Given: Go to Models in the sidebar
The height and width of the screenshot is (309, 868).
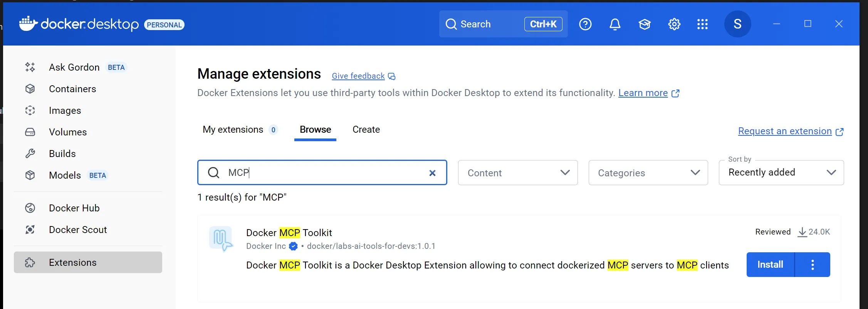Looking at the screenshot, I should click(x=88, y=175).
